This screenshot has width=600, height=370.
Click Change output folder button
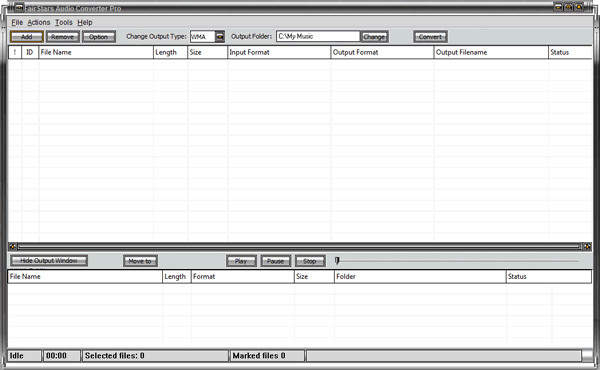pyautogui.click(x=374, y=37)
